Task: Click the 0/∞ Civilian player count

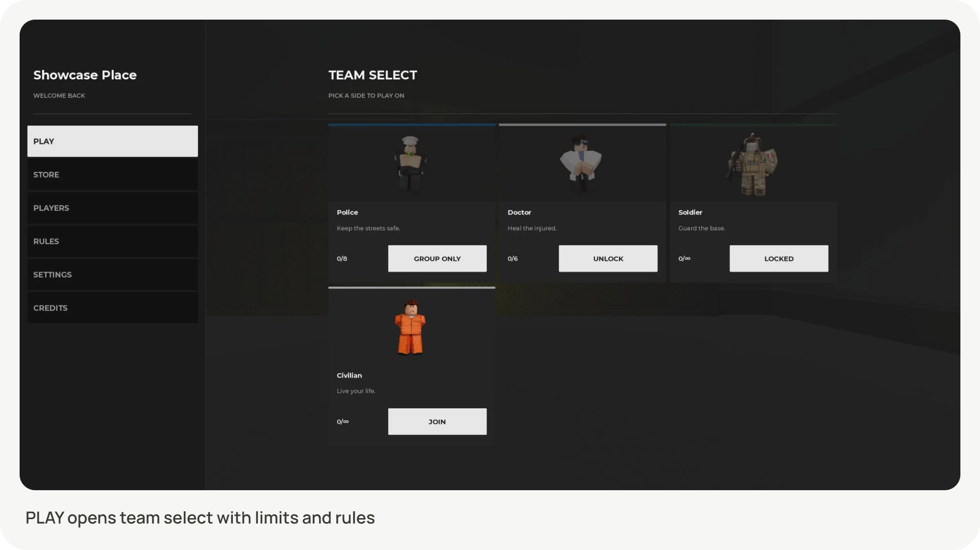Action: (343, 422)
